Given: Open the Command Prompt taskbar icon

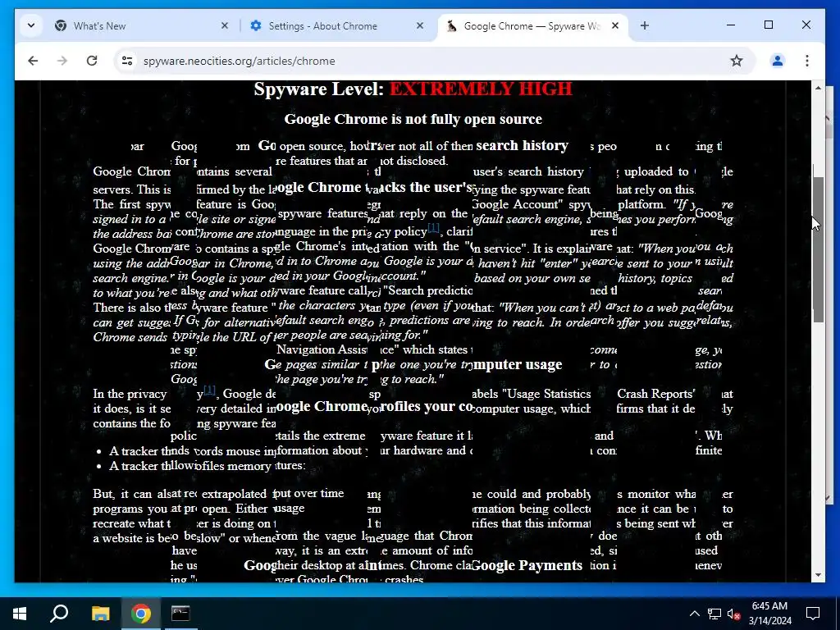Looking at the screenshot, I should (x=180, y=614).
